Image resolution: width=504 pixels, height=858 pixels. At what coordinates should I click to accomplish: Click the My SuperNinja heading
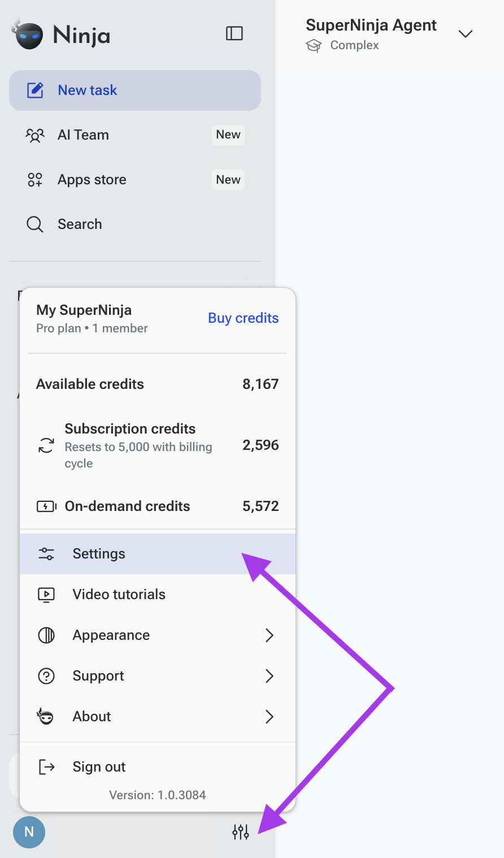[84, 310]
